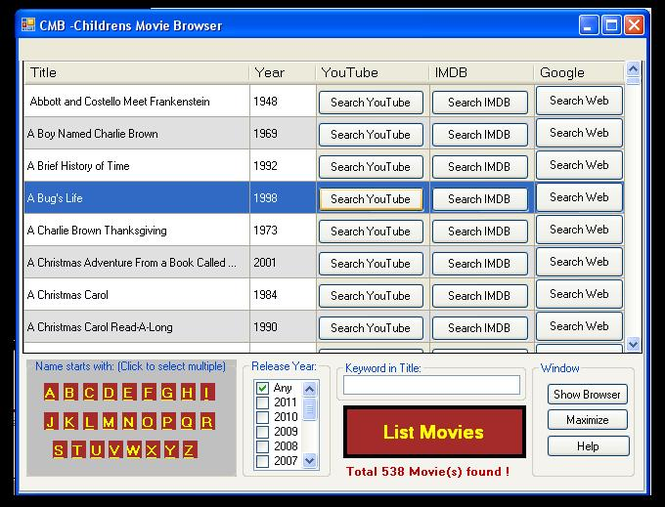Select letter O filter tile
The height and width of the screenshot is (507, 665).
click(x=148, y=422)
